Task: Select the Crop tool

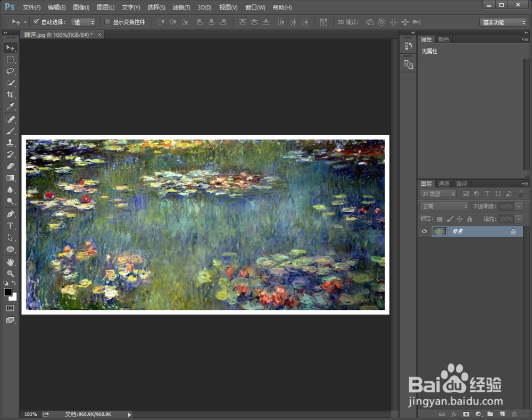Action: [x=10, y=95]
